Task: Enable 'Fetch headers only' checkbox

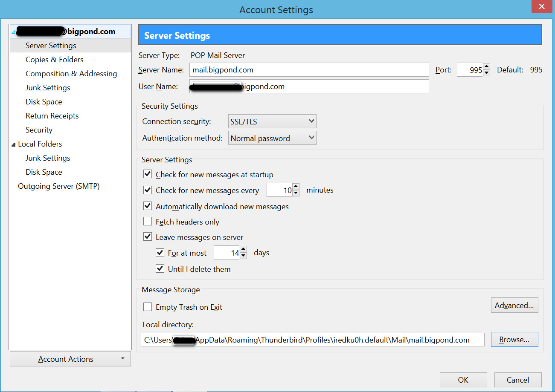Action: (x=148, y=222)
